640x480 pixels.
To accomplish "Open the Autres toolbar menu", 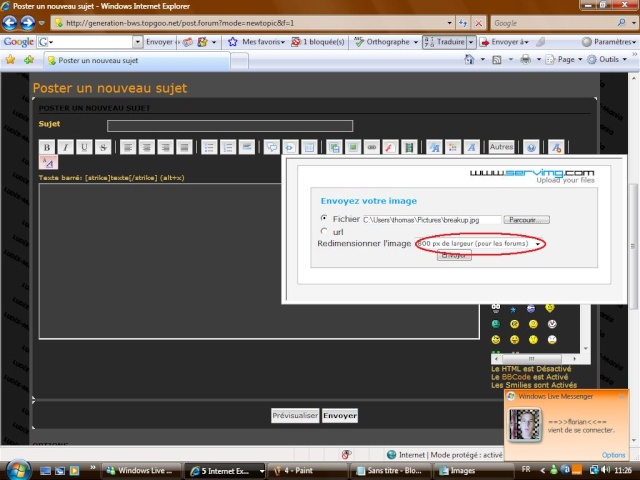I will click(501, 147).
